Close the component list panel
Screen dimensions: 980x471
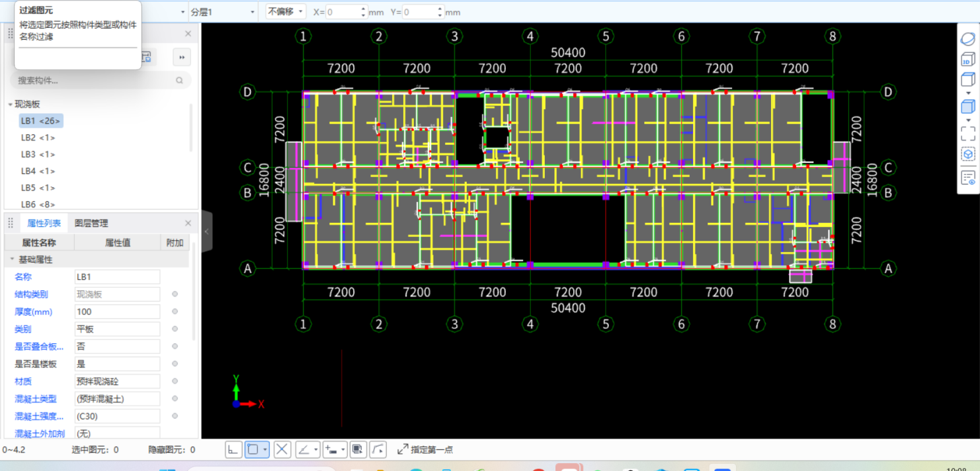(x=188, y=33)
